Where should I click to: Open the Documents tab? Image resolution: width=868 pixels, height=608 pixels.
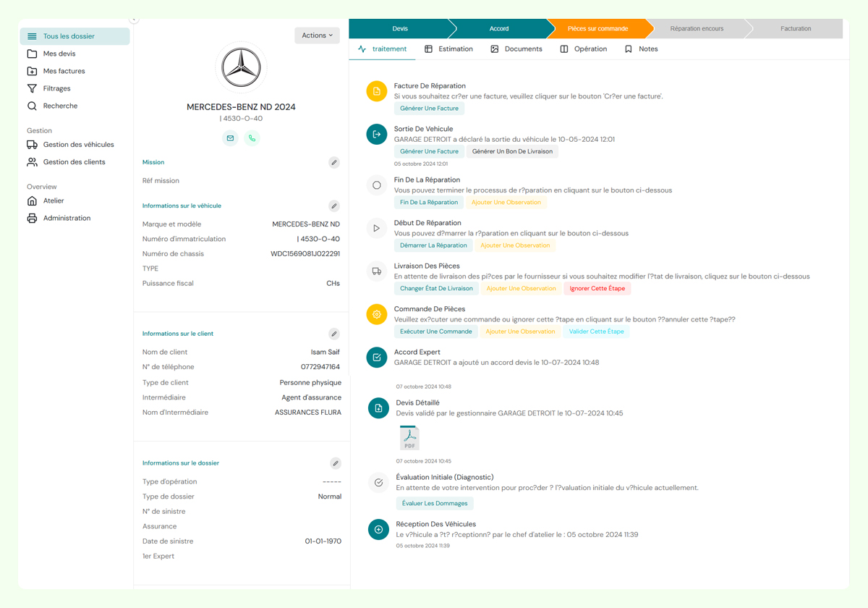[516, 49]
